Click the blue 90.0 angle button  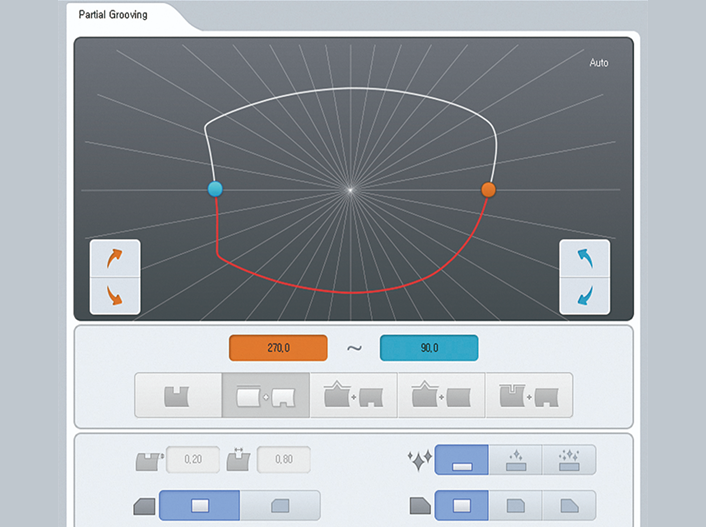[x=429, y=348]
